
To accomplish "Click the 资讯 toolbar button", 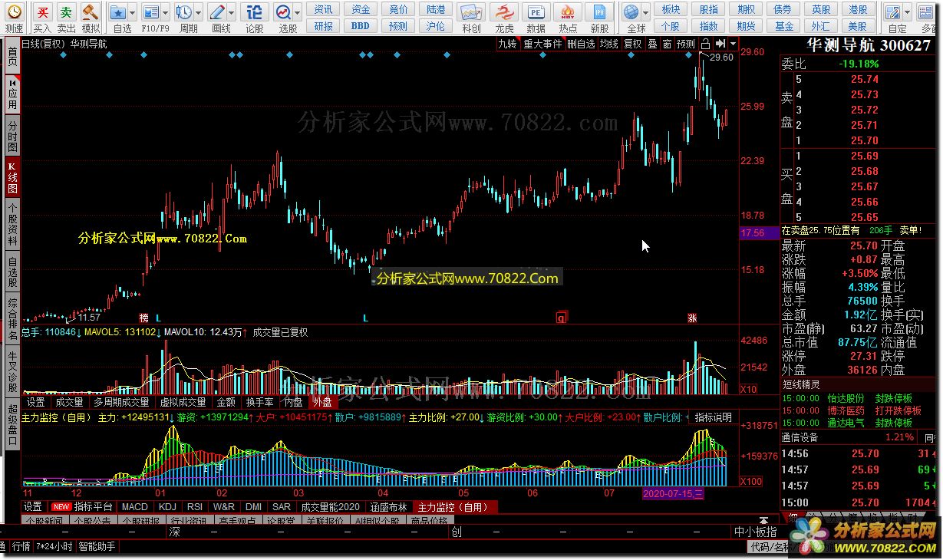I will tap(324, 9).
